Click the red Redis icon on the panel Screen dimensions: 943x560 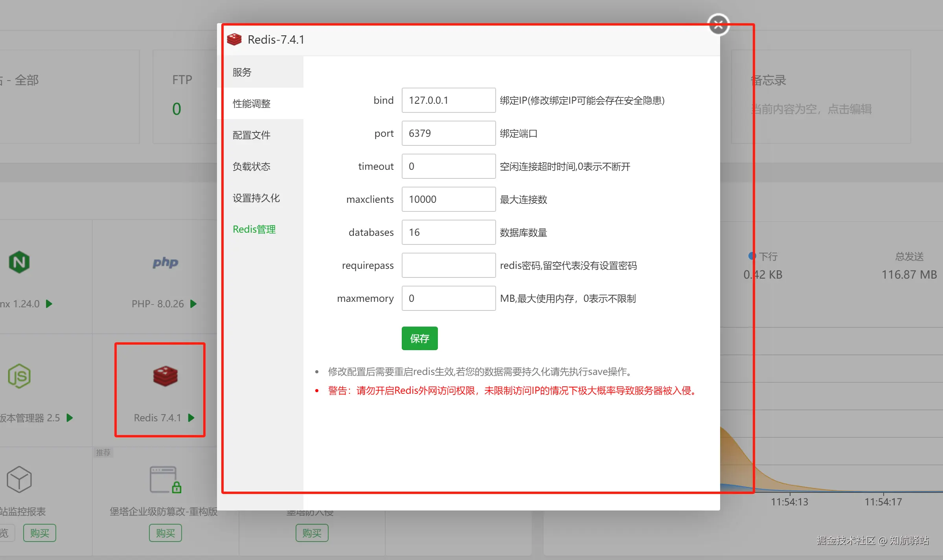165,376
